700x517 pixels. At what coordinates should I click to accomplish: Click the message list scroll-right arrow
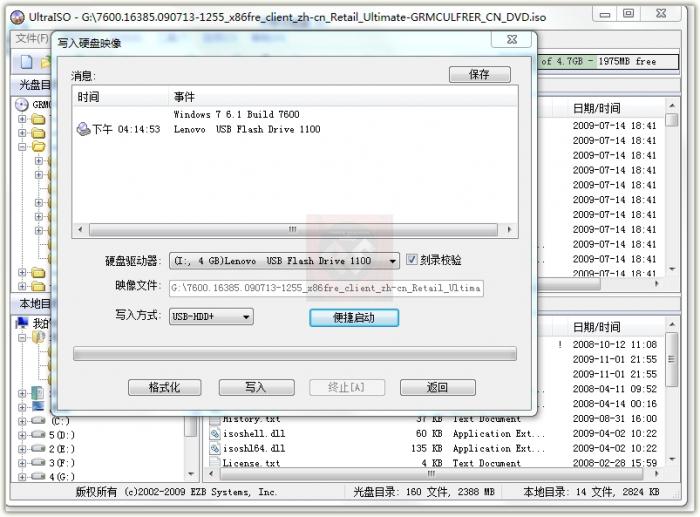(x=509, y=229)
